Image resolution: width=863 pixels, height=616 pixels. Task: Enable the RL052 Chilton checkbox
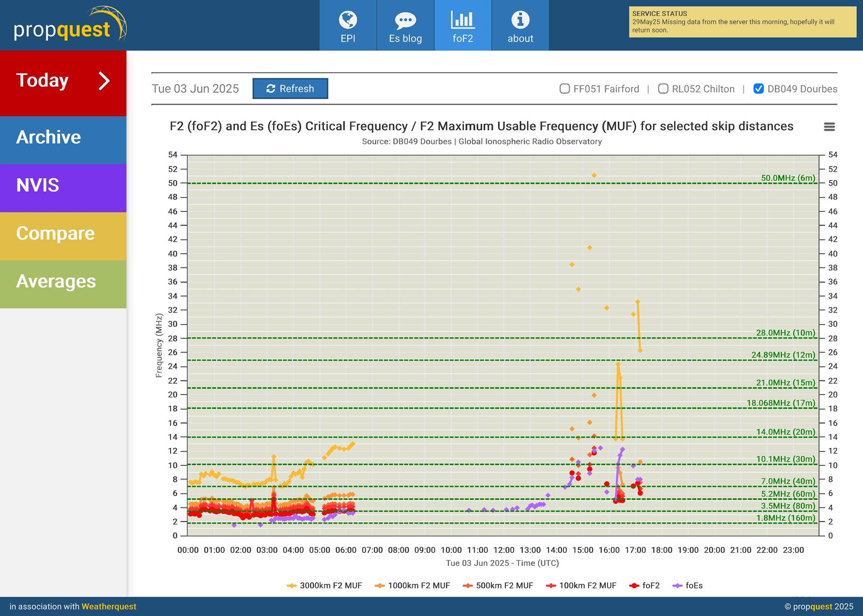(x=663, y=89)
